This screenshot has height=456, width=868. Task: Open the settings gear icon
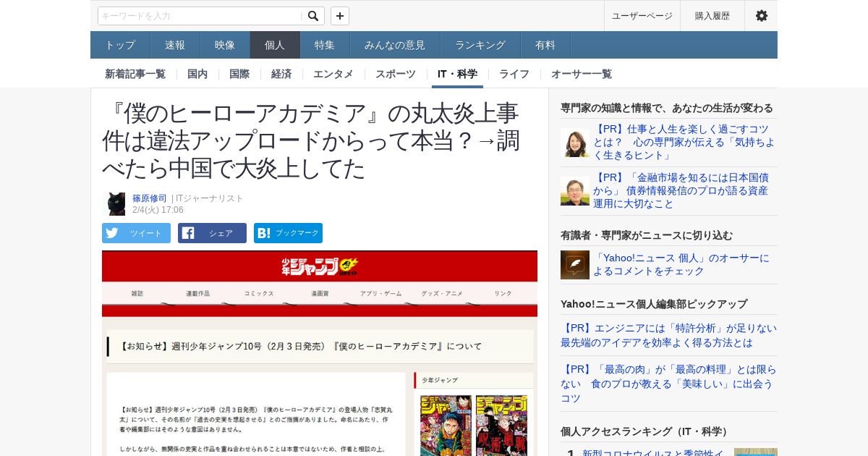tap(761, 16)
